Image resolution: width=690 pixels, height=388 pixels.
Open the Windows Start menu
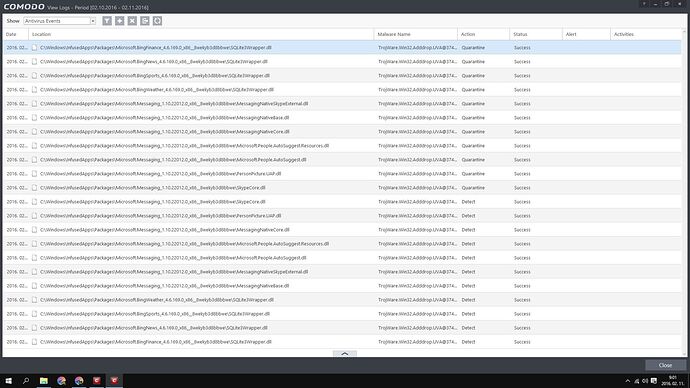click(x=8, y=381)
